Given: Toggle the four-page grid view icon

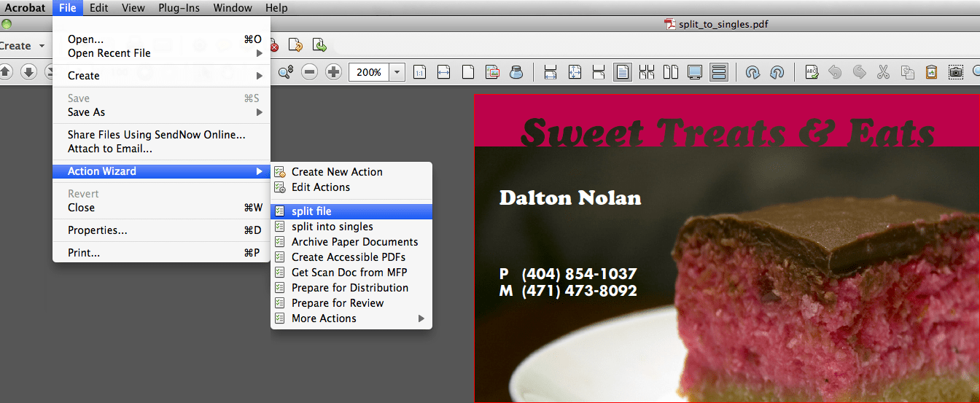Looking at the screenshot, I should (x=646, y=72).
